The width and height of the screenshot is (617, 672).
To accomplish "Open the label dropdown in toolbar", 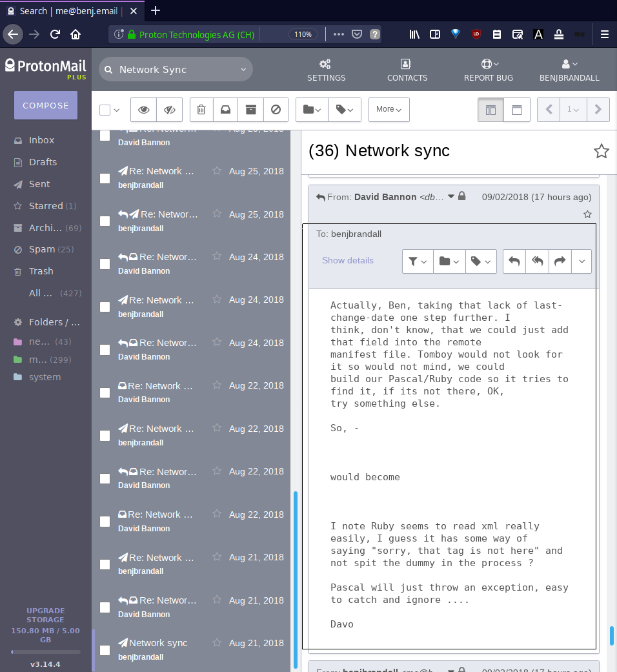I will 345,110.
